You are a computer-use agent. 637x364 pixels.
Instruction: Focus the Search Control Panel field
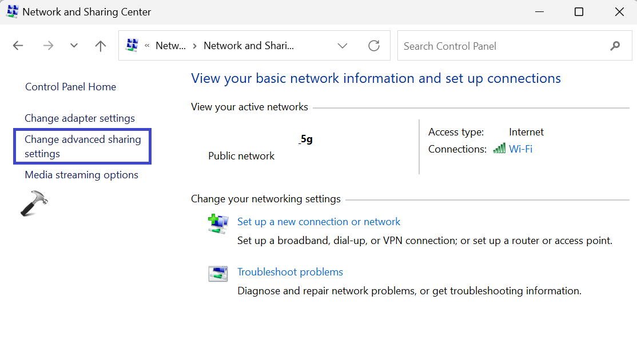coord(503,46)
